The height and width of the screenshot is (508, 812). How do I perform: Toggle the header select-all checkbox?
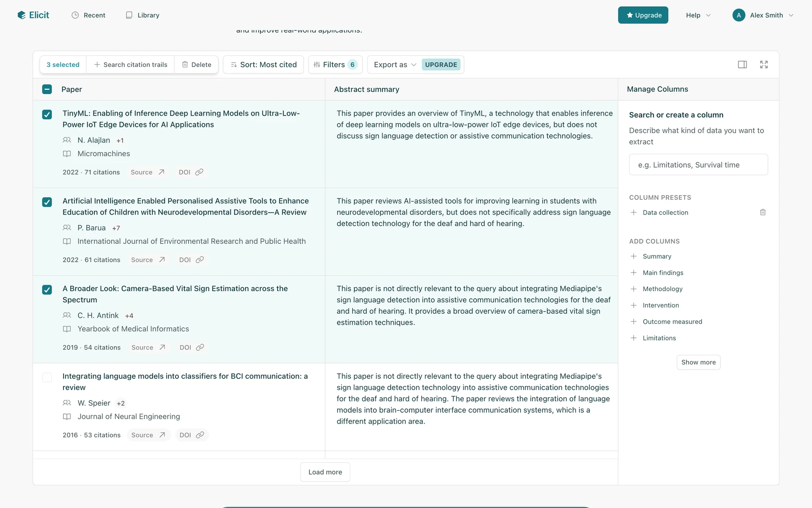[x=47, y=89]
